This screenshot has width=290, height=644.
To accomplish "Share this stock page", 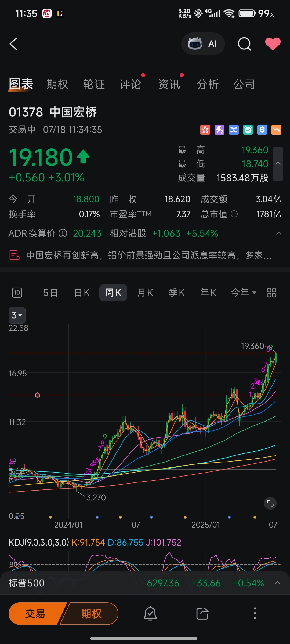I will (x=202, y=613).
